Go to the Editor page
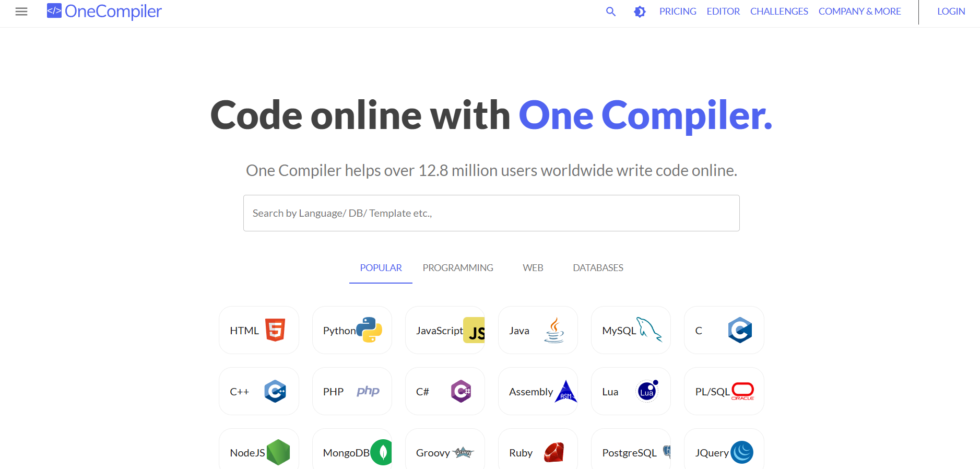The height and width of the screenshot is (469, 980). pyautogui.click(x=723, y=11)
